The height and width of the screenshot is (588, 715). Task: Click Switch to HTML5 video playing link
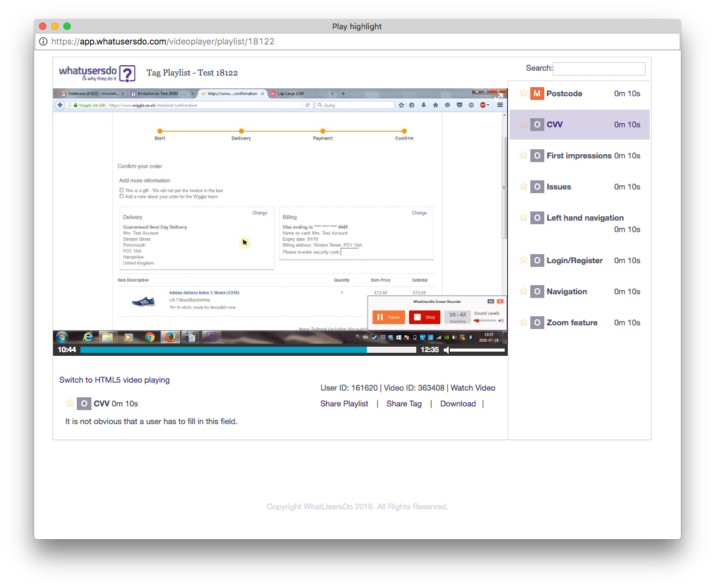pos(115,380)
